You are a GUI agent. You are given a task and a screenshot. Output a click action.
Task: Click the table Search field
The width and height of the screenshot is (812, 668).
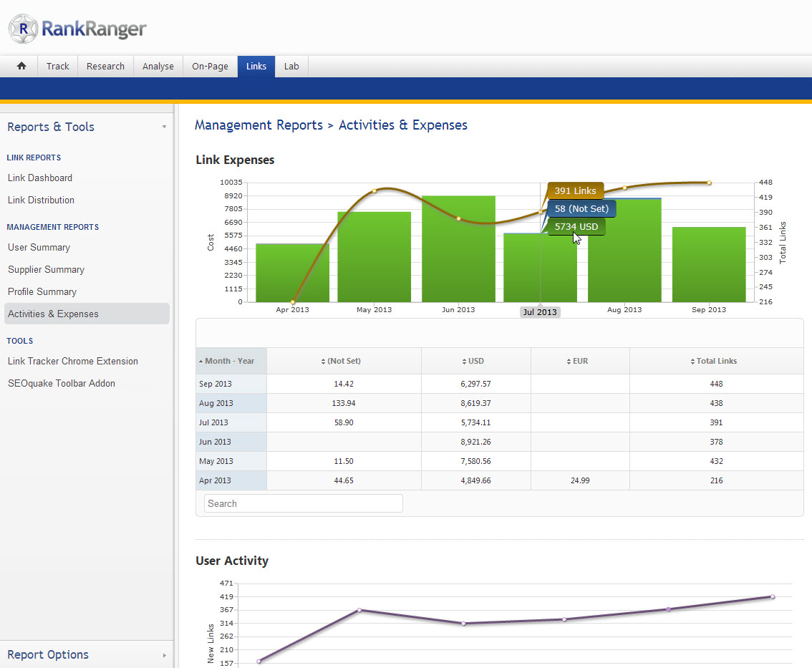tap(303, 503)
